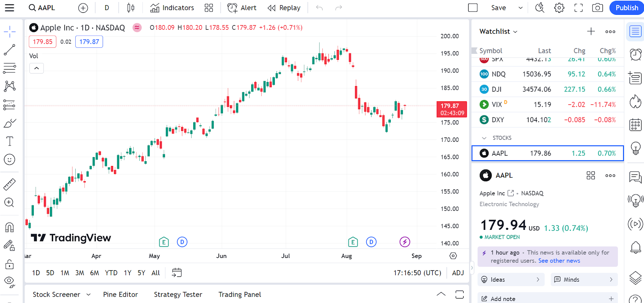Click the red 179.85 sell button
The image size is (644, 303).
pos(43,42)
